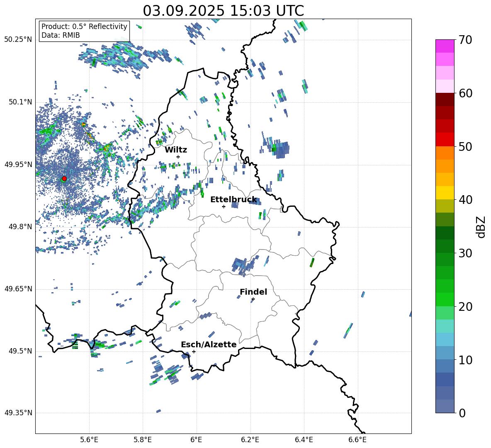Click the dark red colorbar swatch below 60
This screenshot has width=491, height=448.
445,99
